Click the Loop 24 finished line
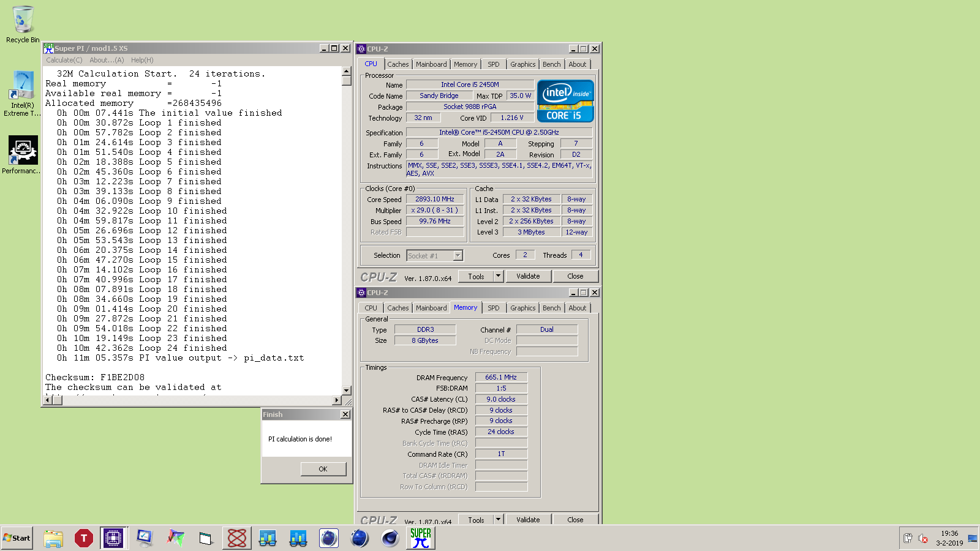This screenshot has width=980, height=551. (x=141, y=348)
